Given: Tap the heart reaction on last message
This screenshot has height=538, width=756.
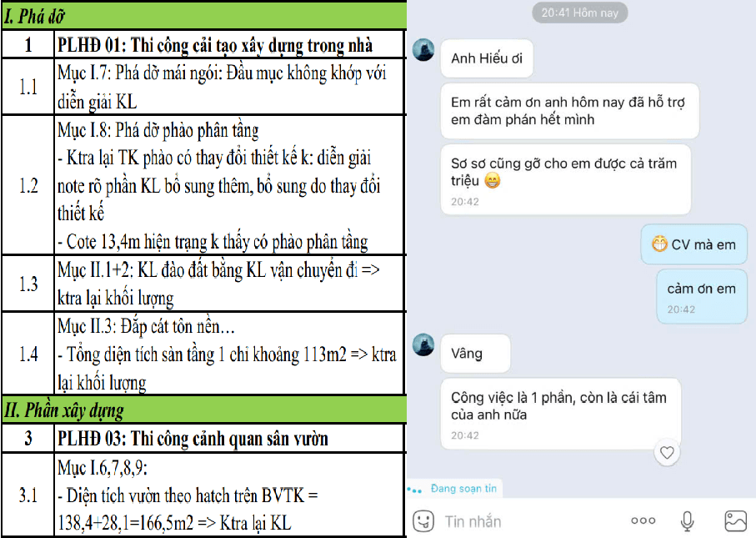Looking at the screenshot, I should tap(667, 453).
